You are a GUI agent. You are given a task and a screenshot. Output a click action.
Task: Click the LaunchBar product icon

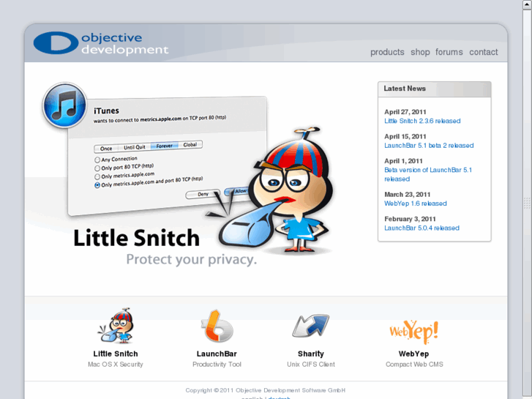217,326
